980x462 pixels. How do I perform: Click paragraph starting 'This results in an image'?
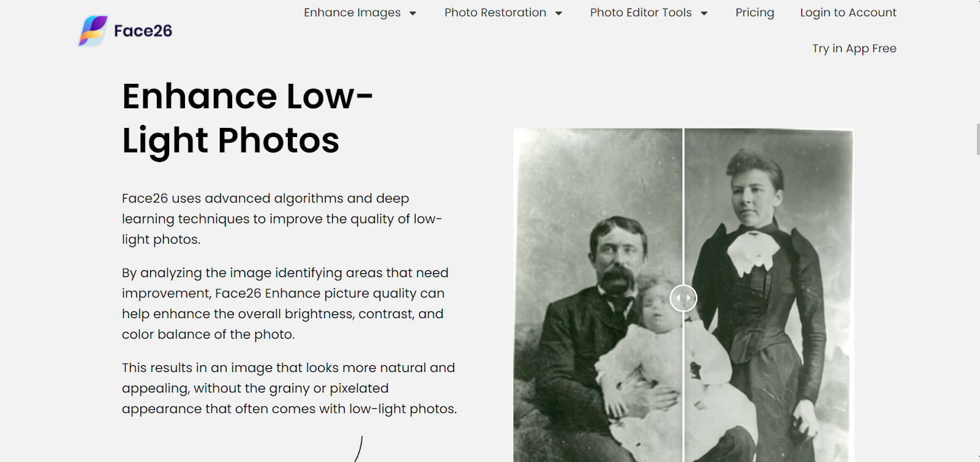pyautogui.click(x=289, y=388)
